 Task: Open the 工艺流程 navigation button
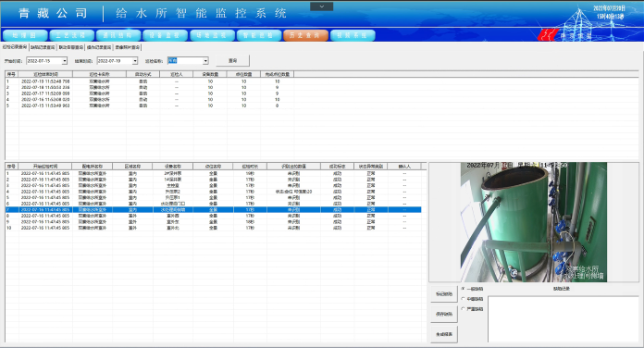(x=72, y=35)
